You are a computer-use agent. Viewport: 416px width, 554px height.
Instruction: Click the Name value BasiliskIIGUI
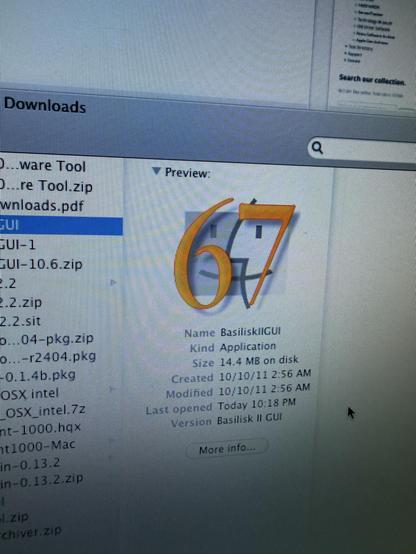click(x=250, y=331)
